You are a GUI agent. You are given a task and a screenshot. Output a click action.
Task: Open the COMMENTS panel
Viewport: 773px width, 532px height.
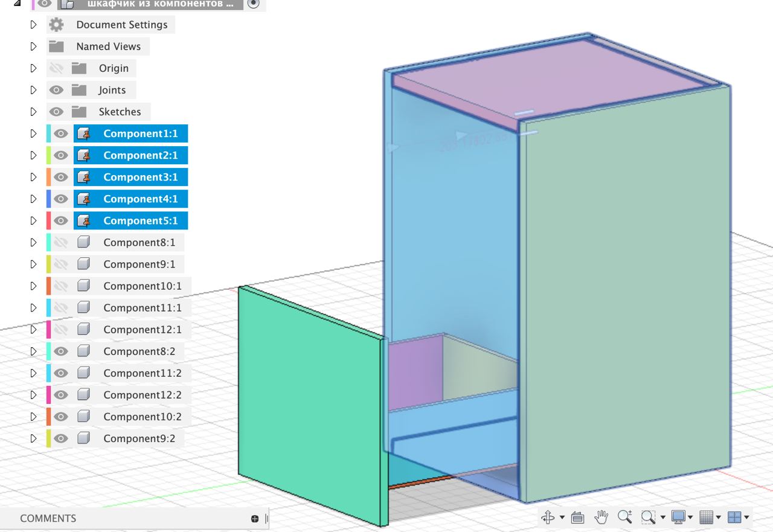tap(48, 519)
